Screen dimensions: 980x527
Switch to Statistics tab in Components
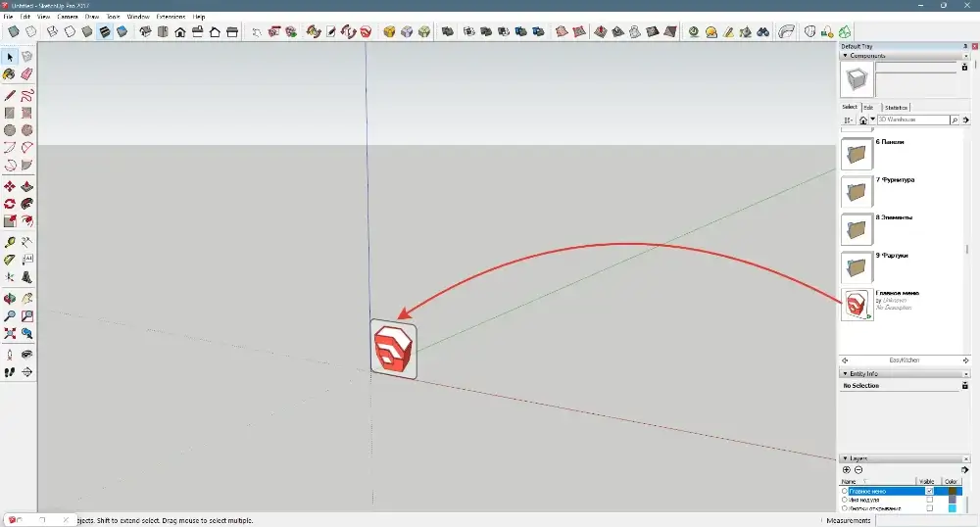pyautogui.click(x=896, y=108)
